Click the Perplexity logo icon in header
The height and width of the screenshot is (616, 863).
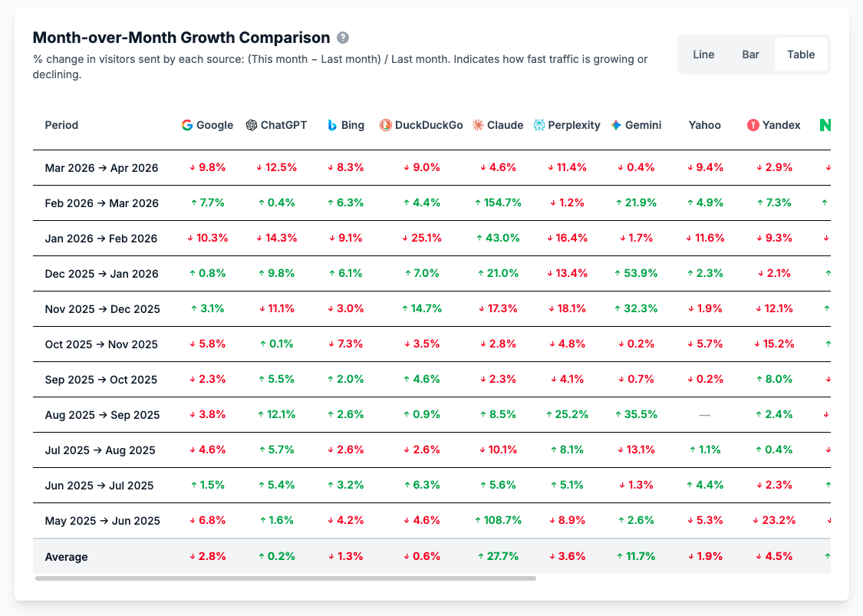pos(539,125)
